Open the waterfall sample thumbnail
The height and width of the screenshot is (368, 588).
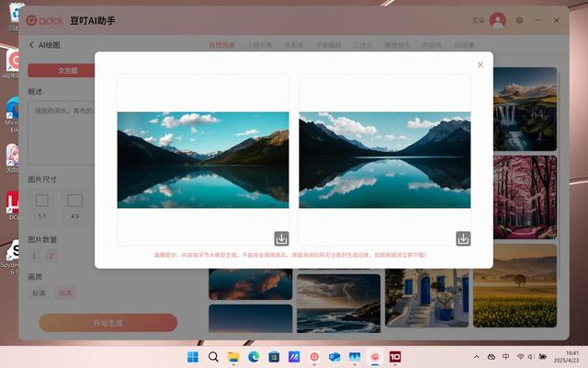point(525,109)
